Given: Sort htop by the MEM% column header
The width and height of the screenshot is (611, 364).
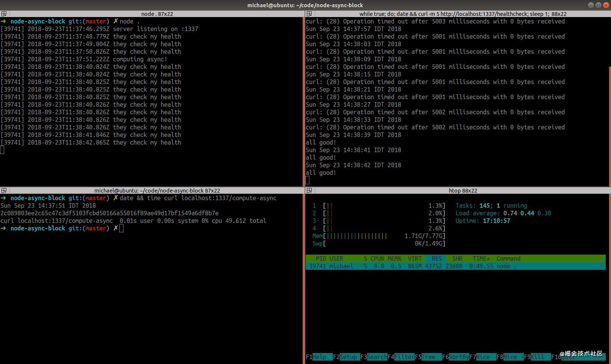Looking at the screenshot, I should 394,258.
